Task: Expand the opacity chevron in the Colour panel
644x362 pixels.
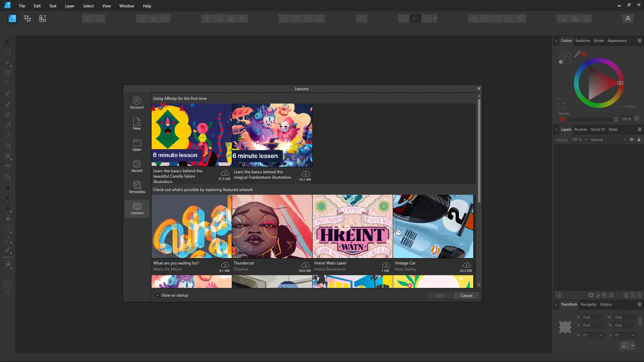Action: pyautogui.click(x=636, y=119)
